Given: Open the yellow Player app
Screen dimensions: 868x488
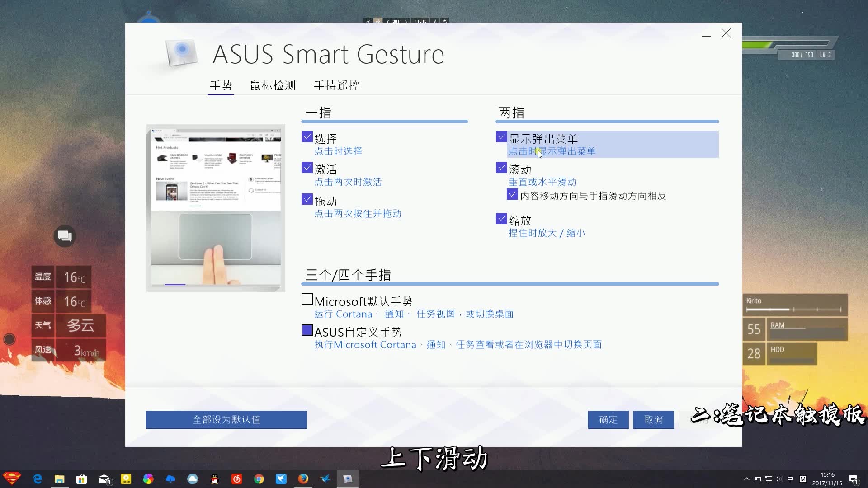Looking at the screenshot, I should (126, 479).
